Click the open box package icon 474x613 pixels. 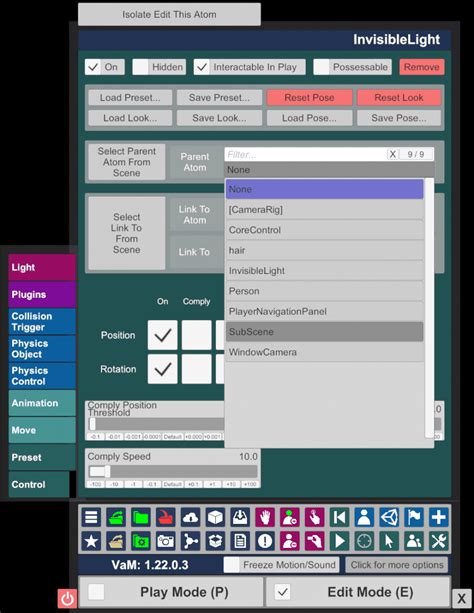click(215, 541)
